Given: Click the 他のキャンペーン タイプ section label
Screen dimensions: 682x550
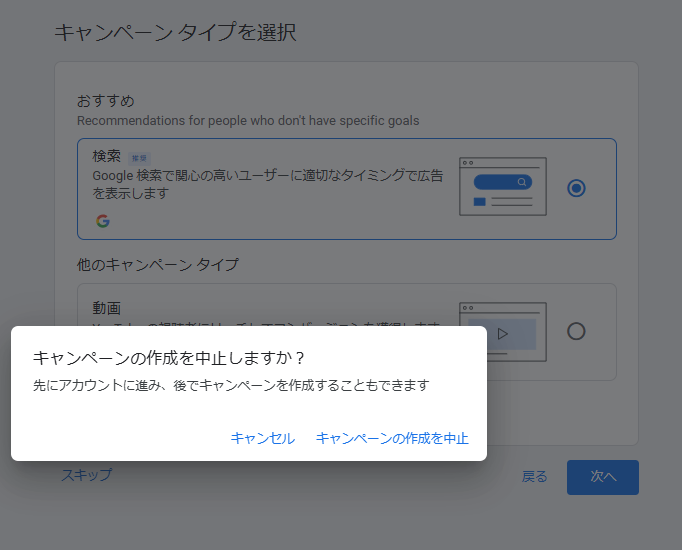Looking at the screenshot, I should click(x=158, y=264).
